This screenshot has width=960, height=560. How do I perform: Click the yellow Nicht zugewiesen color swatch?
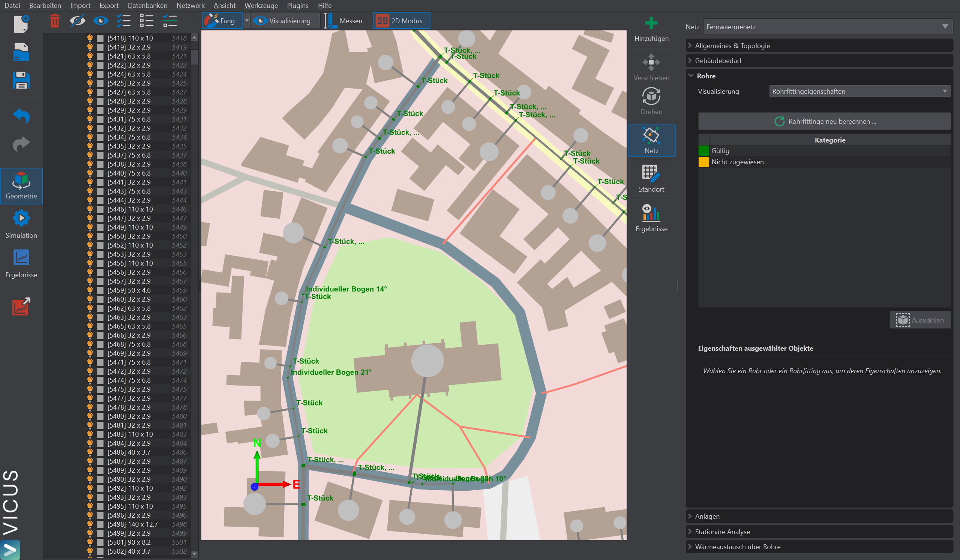tap(703, 162)
